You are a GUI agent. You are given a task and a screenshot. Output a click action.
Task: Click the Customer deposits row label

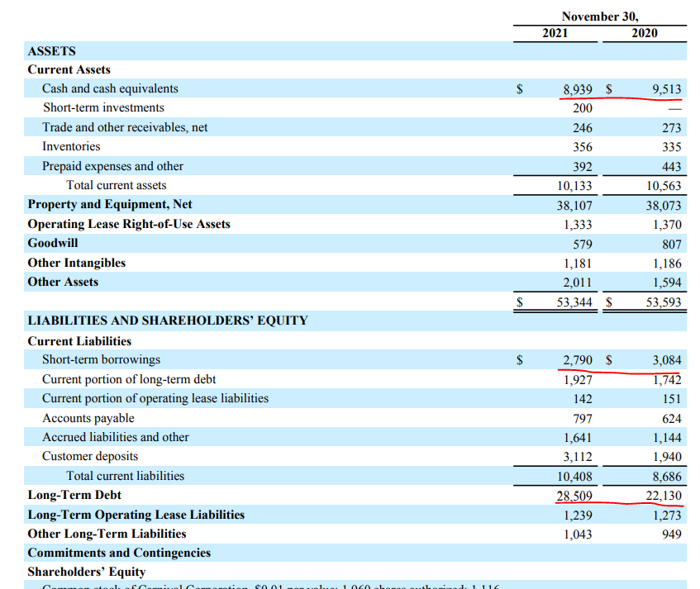(x=90, y=456)
